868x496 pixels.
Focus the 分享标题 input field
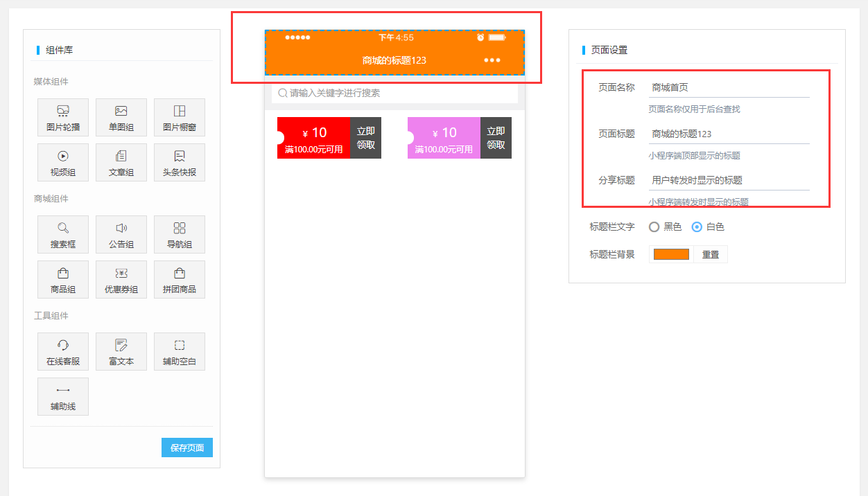[728, 180]
